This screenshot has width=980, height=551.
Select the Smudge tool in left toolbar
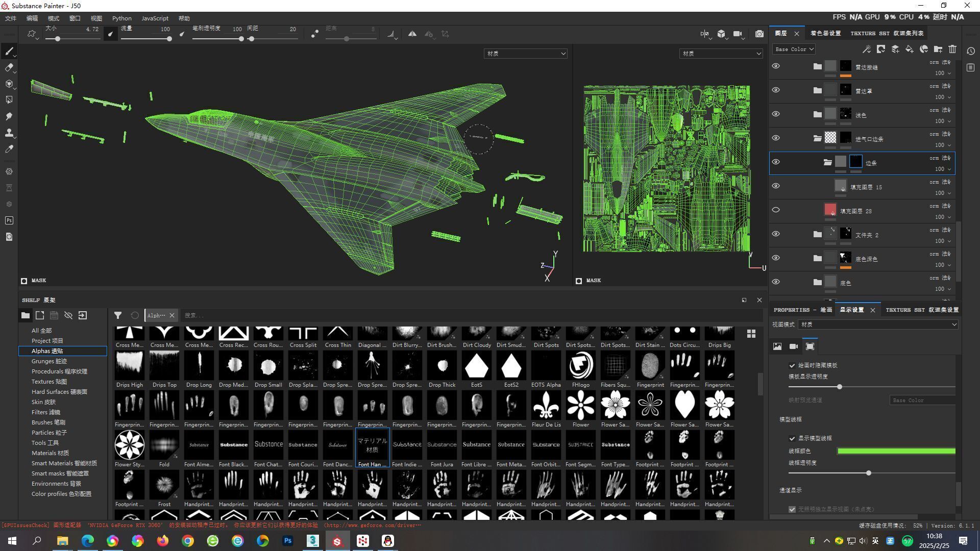point(9,116)
